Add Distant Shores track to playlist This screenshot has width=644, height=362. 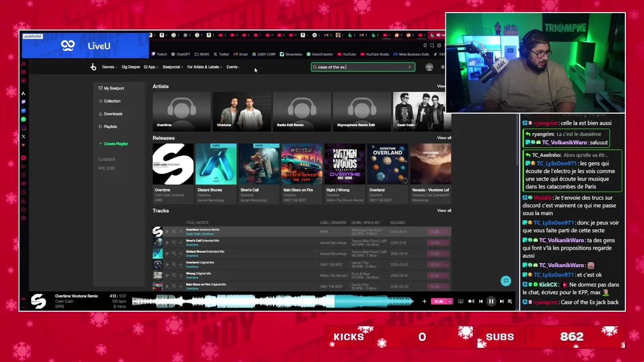181,254
